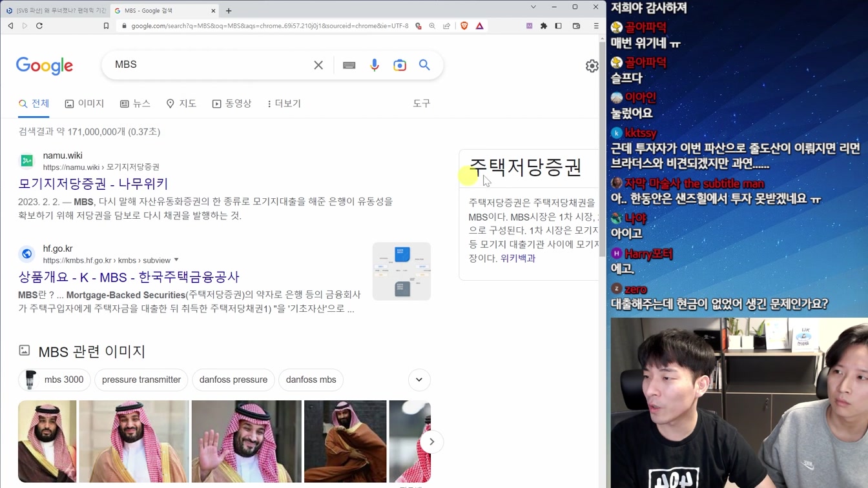This screenshot has width=868, height=488.
Task: Open the 도구 search tools
Action: 422,103
